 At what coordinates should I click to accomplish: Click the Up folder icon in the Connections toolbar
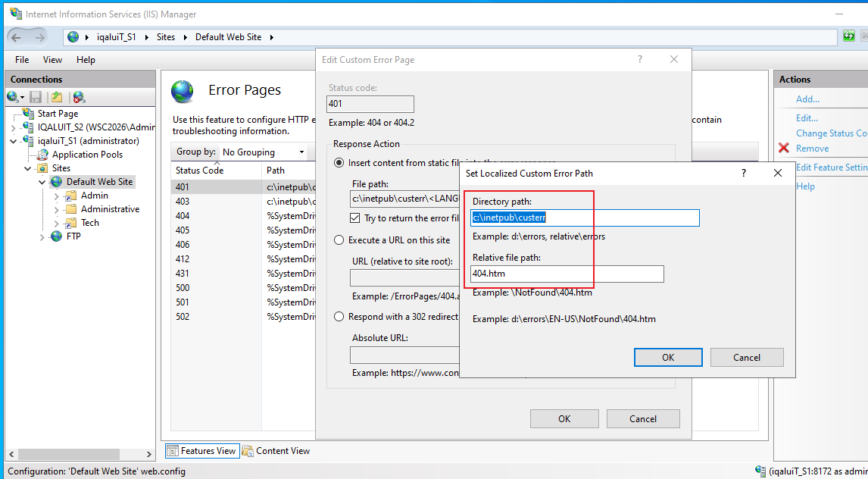tap(57, 98)
